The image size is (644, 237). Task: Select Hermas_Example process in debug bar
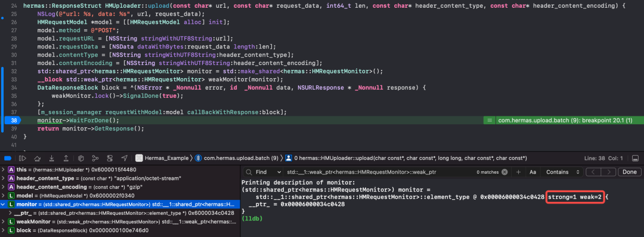point(162,158)
